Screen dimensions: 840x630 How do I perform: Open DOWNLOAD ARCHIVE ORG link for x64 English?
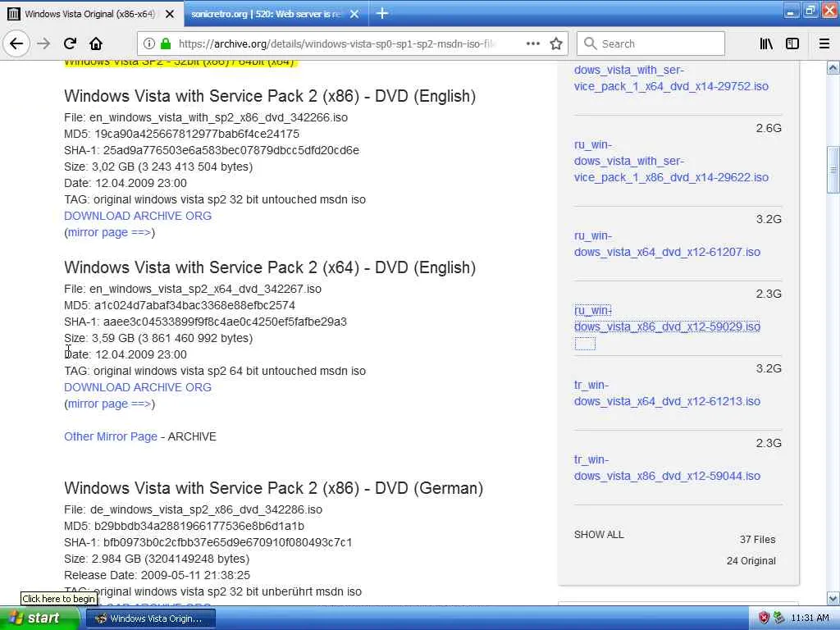coord(138,387)
